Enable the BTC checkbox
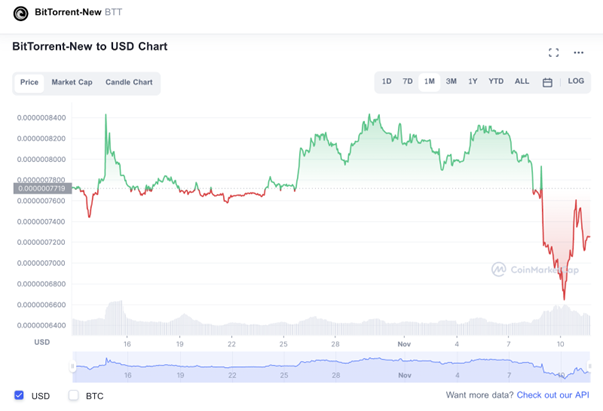This screenshot has width=603, height=411. click(x=73, y=396)
